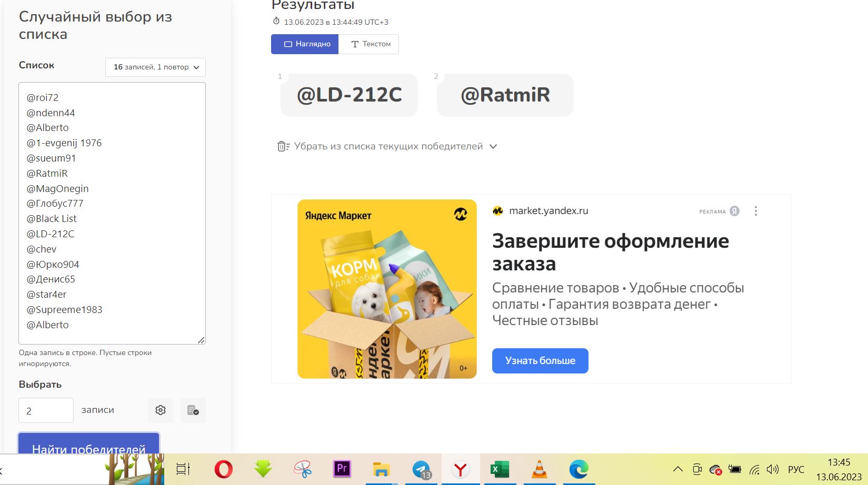Open Microsoft Edge from the taskbar
Image resolution: width=868 pixels, height=485 pixels.
tap(578, 469)
